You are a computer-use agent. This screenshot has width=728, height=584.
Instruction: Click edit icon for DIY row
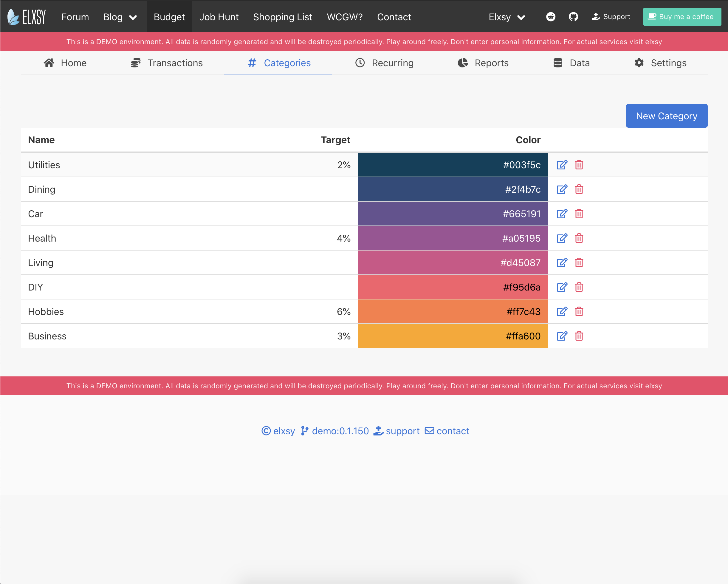click(x=562, y=287)
